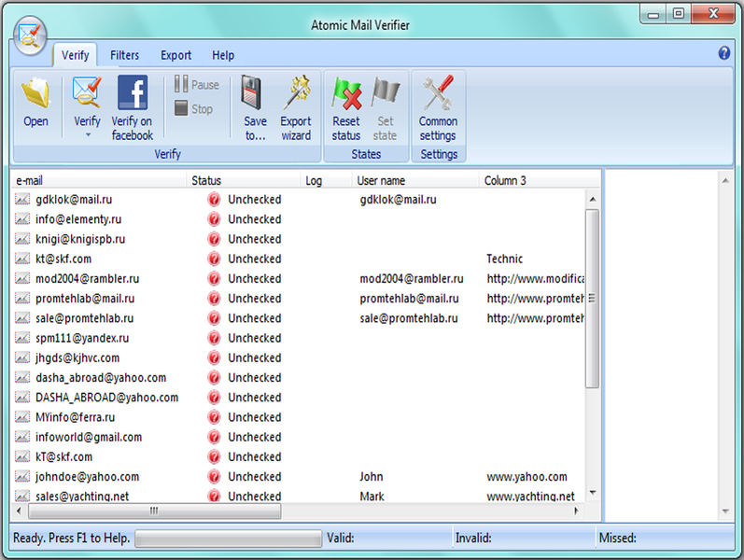This screenshot has height=560, width=744.
Task: Launch the Export wizard
Action: [296, 108]
